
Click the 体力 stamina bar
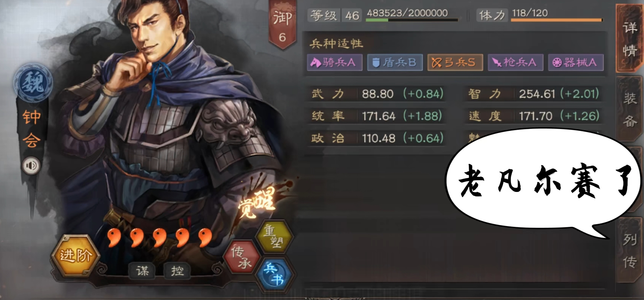click(x=556, y=20)
